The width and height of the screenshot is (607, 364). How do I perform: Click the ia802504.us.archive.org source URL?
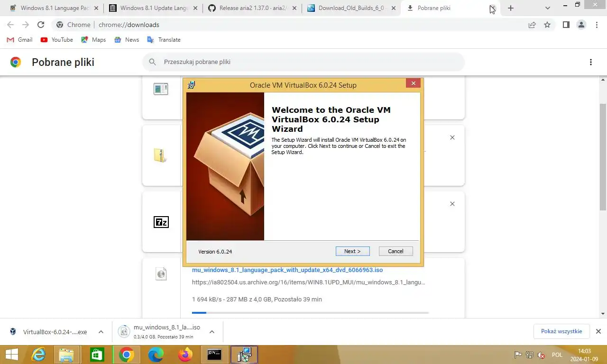click(x=309, y=282)
